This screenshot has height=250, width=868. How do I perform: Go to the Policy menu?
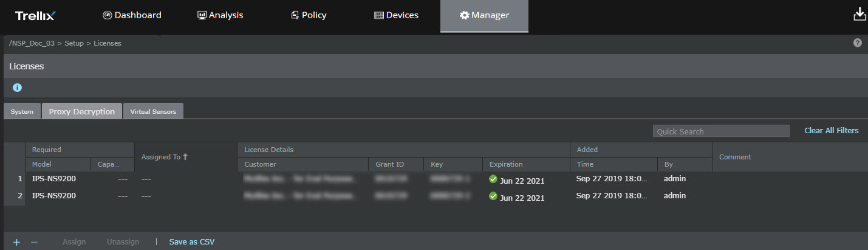309,15
